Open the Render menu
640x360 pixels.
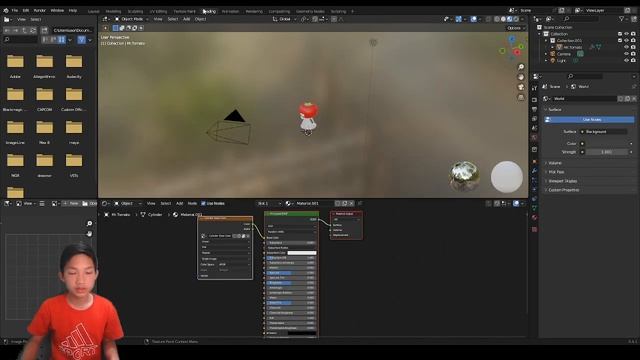(x=40, y=11)
